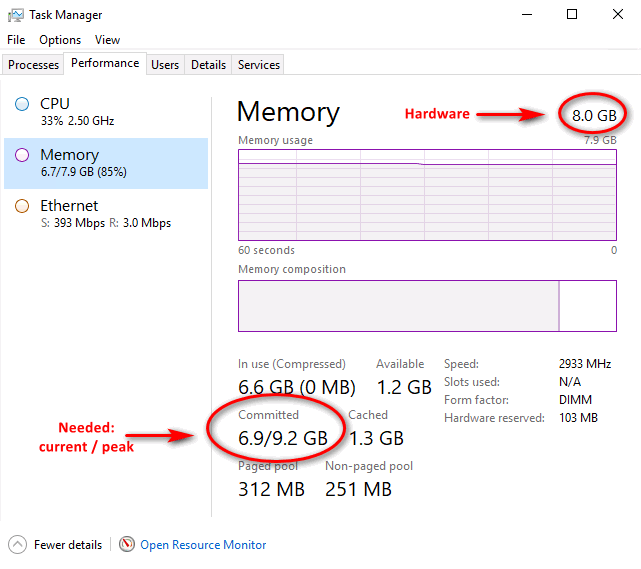
Task: Click the Memory usage graph
Action: pyautogui.click(x=427, y=195)
